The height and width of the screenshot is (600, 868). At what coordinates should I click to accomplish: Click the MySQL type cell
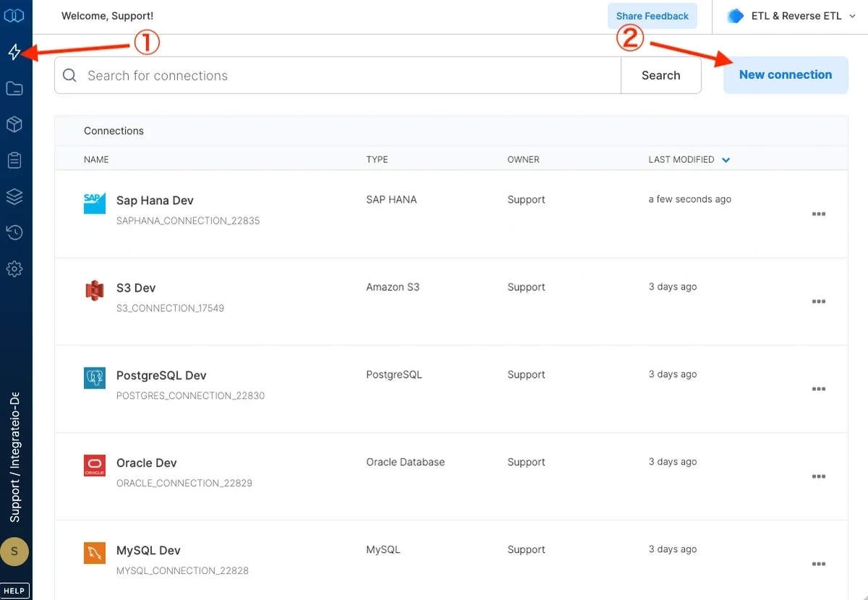coord(383,549)
